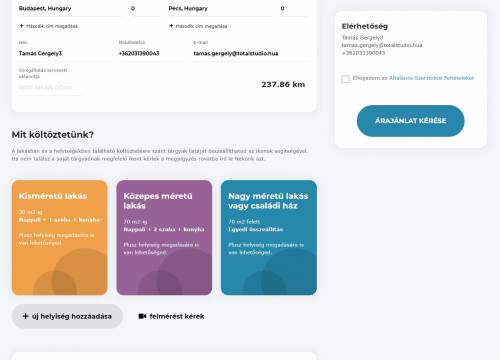Viewport: 500px width, 360px height.
Task: Click the Budapest, Hungary address field
Action: point(71,9)
